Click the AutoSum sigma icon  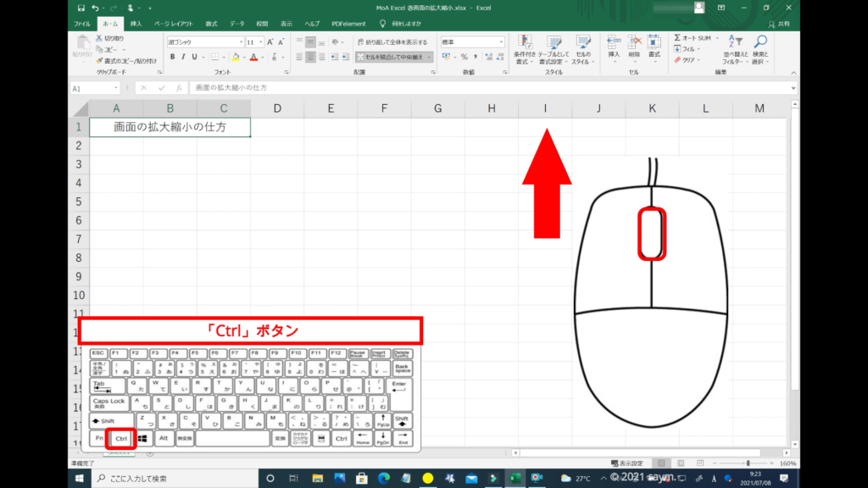click(678, 38)
